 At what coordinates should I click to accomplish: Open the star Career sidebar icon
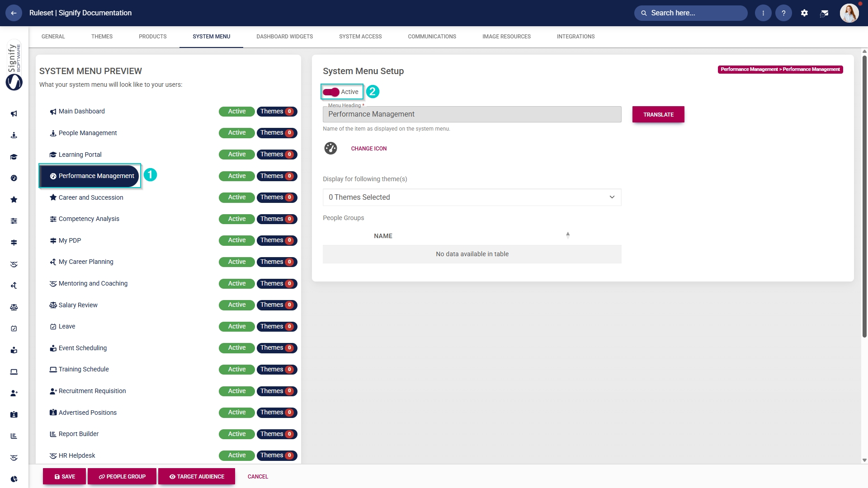pyautogui.click(x=14, y=200)
